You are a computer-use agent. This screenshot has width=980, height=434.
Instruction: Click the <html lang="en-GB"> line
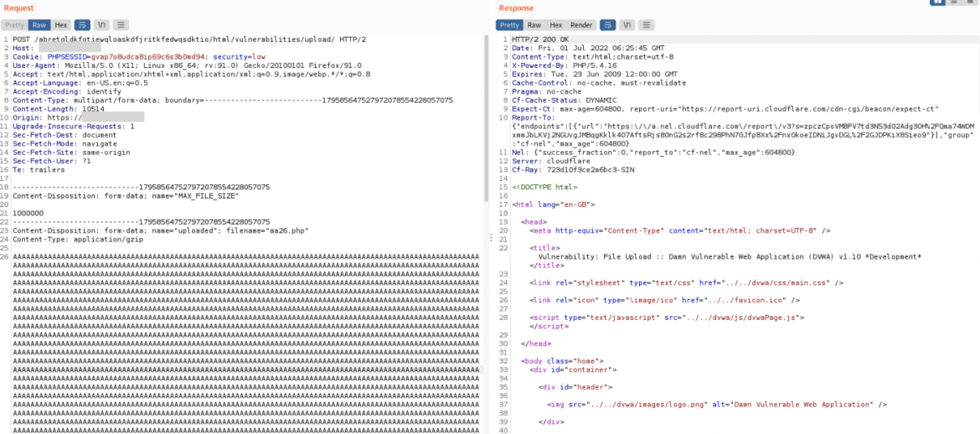pos(554,204)
